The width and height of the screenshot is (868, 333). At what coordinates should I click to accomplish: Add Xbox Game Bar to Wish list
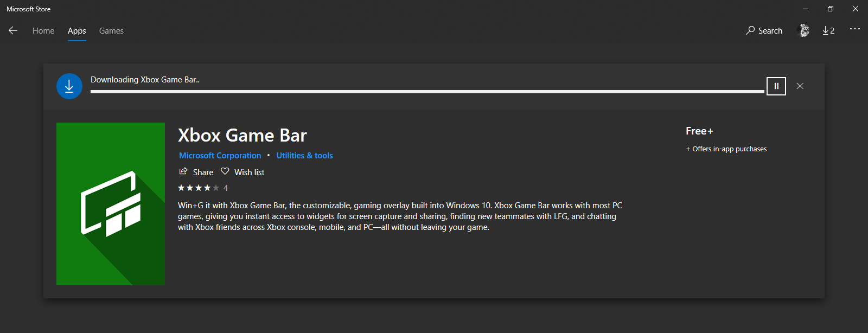coord(242,172)
